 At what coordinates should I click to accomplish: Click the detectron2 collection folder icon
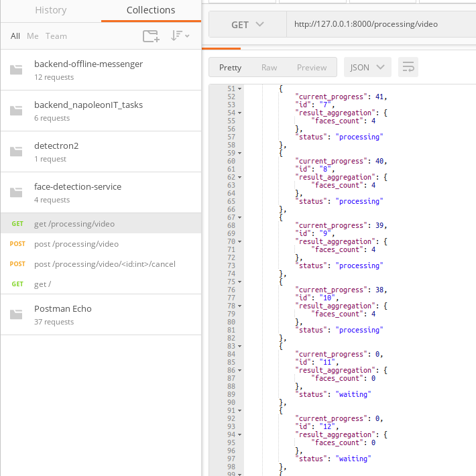[x=16, y=152]
